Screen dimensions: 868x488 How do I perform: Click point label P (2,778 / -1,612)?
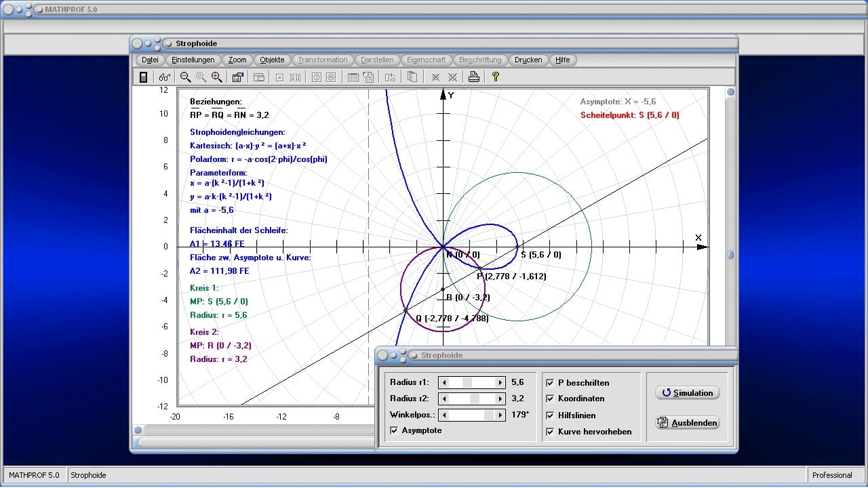(511, 277)
